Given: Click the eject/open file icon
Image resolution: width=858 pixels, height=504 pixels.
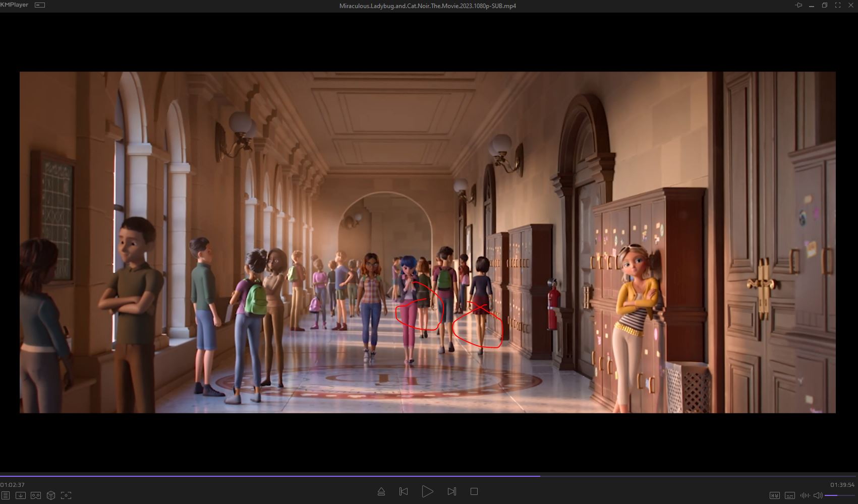Looking at the screenshot, I should [x=381, y=491].
